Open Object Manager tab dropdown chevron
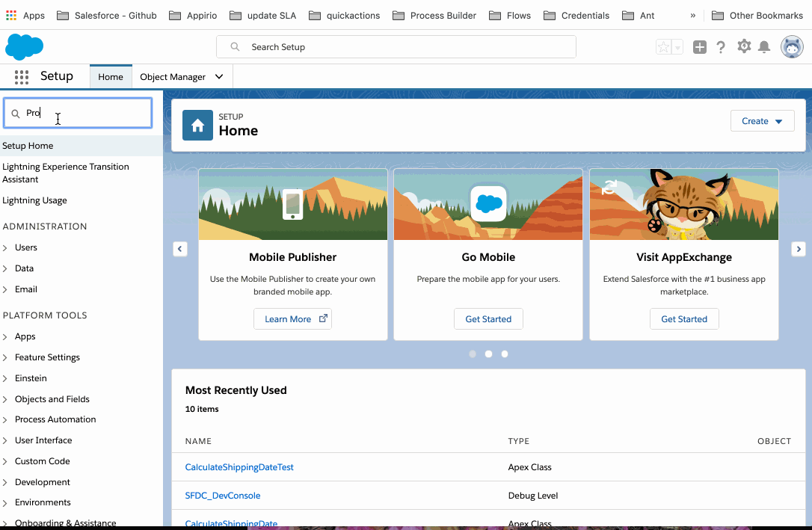This screenshot has height=530, width=812. point(219,77)
